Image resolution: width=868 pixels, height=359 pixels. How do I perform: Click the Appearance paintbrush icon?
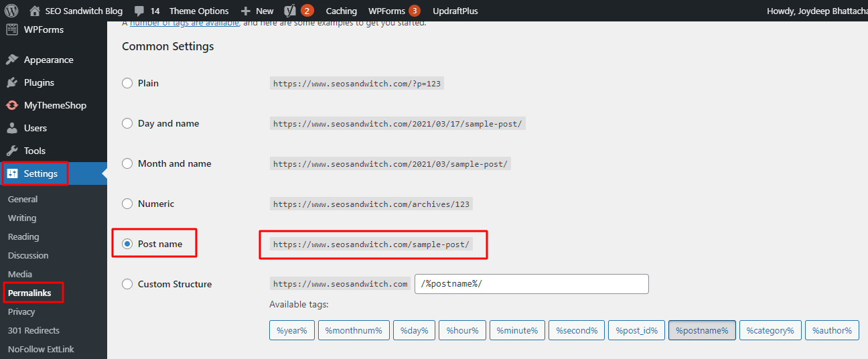pos(12,60)
